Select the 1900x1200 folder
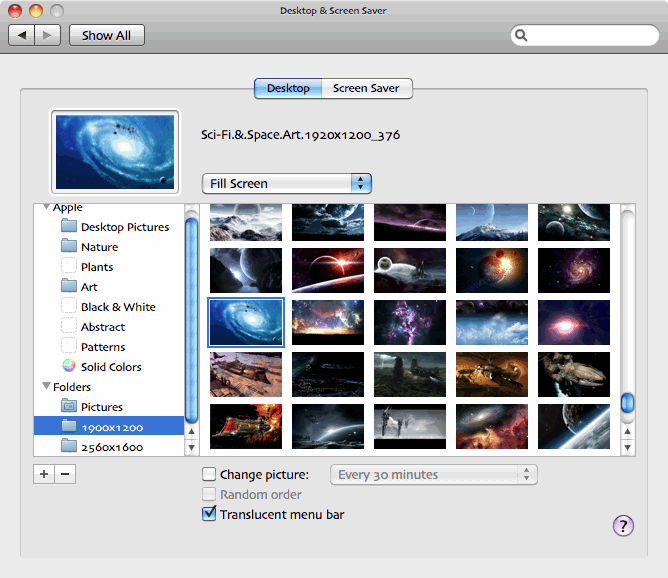 click(109, 426)
